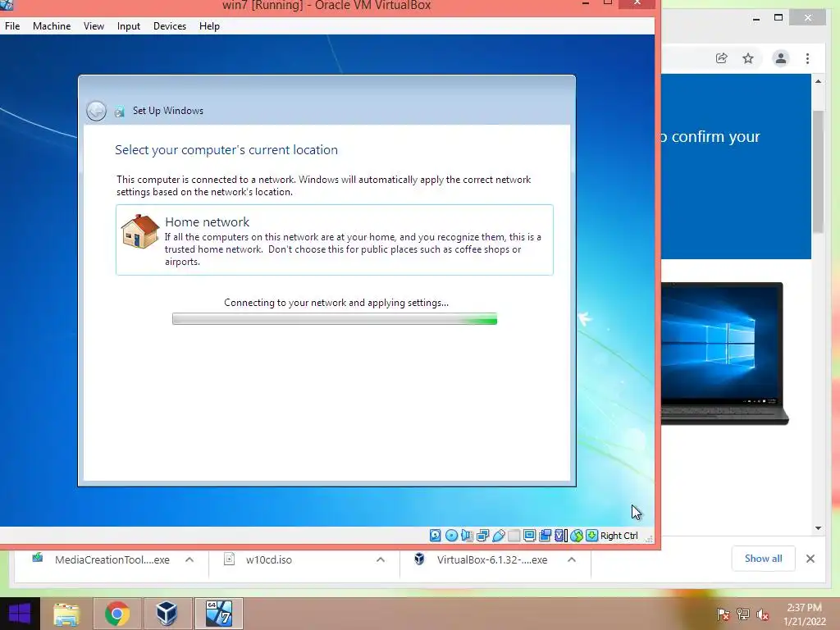Click the network adapters icon in VirtualBox status bar
Screen dimensions: 840x630
click(x=482, y=535)
